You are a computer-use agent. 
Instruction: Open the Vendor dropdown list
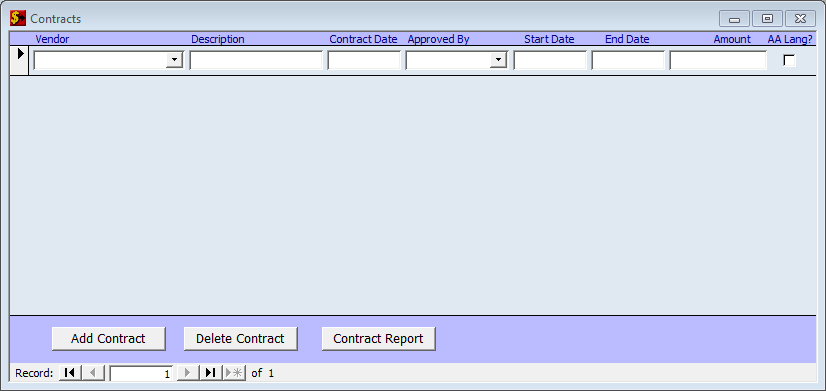click(x=174, y=60)
